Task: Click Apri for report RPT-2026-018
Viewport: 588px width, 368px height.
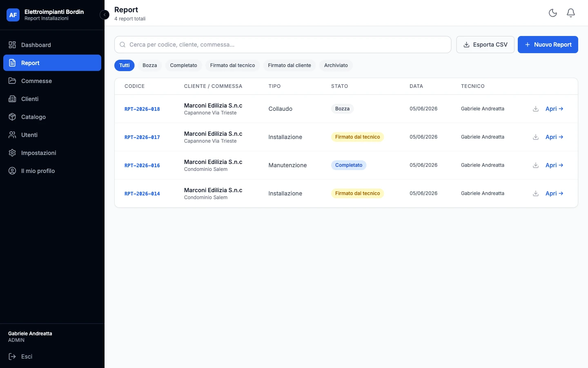Action: pos(555,109)
